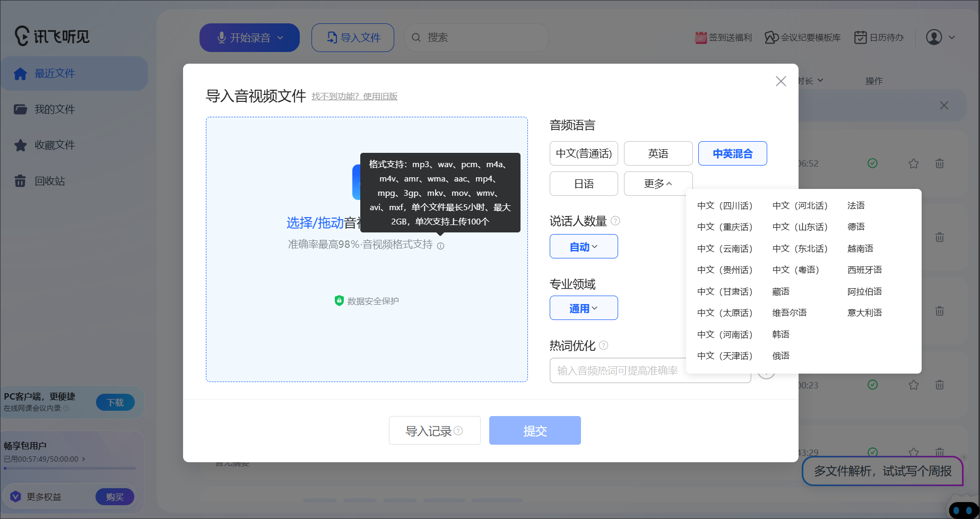Choose 中文(甘肃话) from list
This screenshot has height=519, width=980.
[725, 291]
